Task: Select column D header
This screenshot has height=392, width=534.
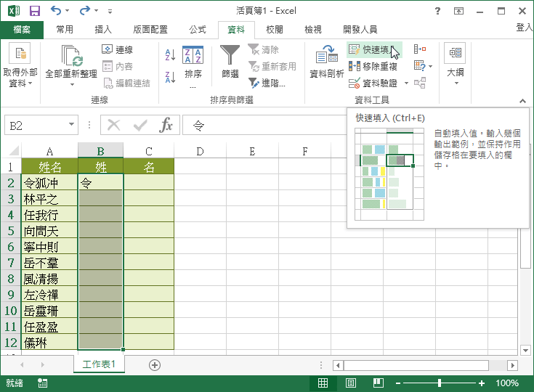Action: coord(200,151)
